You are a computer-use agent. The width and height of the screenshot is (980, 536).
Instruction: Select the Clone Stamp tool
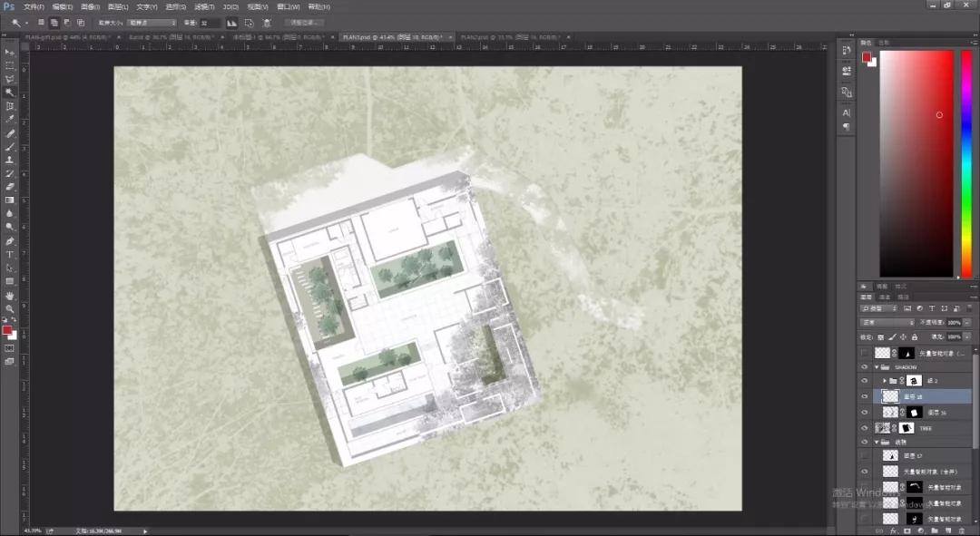[x=9, y=160]
